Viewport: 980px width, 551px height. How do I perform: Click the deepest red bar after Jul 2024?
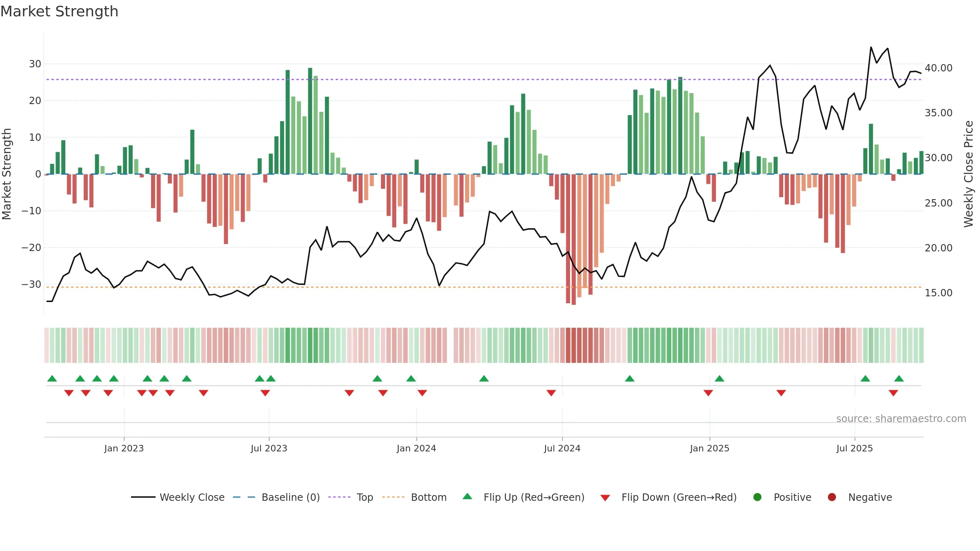574,240
